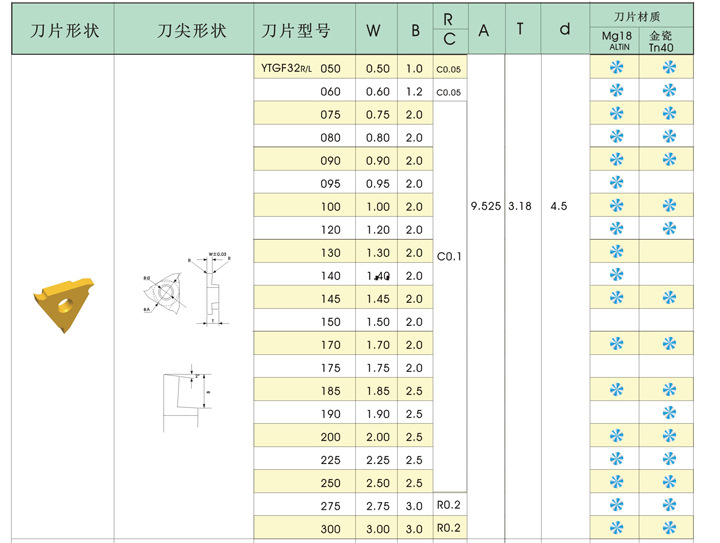720x543 pixels.
Task: Click the Tn40 asterisk in row 185
Action: tap(669, 390)
